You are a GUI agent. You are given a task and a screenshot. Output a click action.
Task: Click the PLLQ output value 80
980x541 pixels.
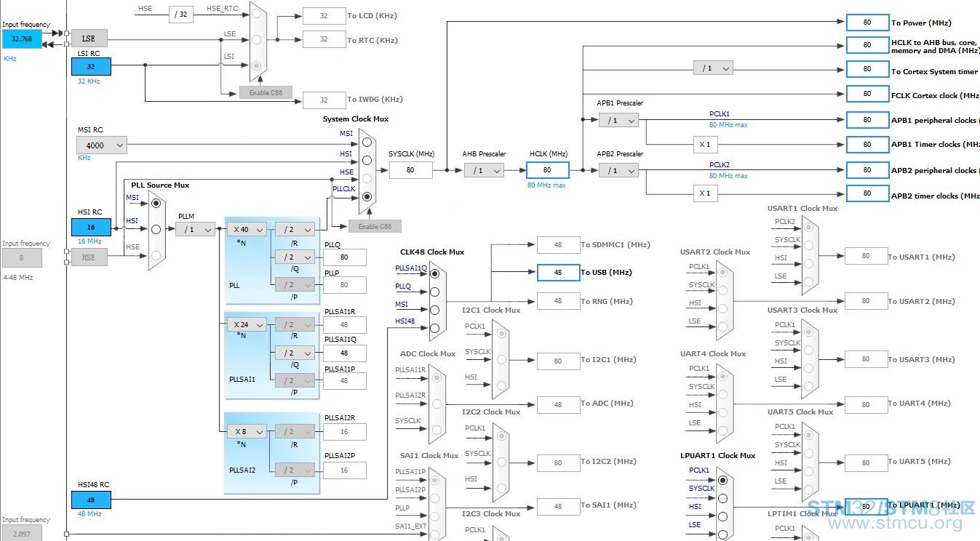pyautogui.click(x=344, y=257)
